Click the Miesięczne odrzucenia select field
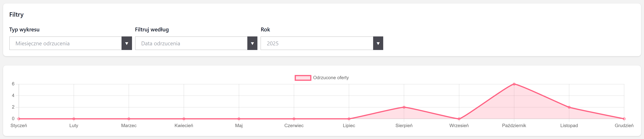The width and height of the screenshot is (644, 139). point(65,43)
